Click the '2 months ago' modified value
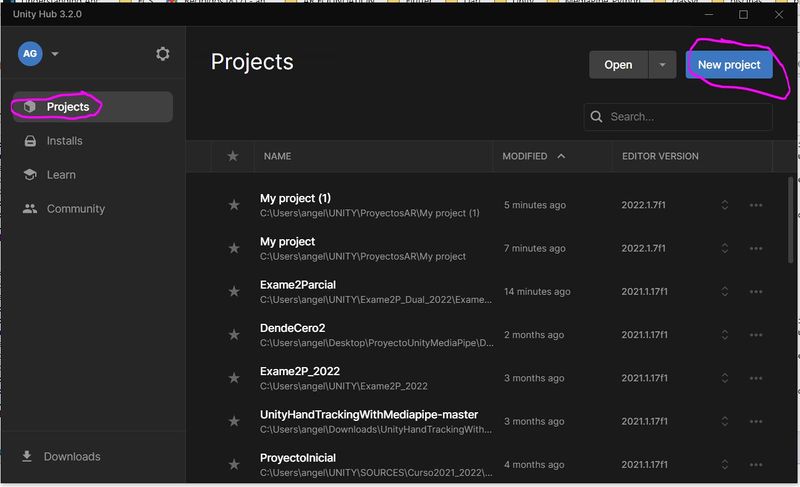800x487 pixels. click(534, 335)
